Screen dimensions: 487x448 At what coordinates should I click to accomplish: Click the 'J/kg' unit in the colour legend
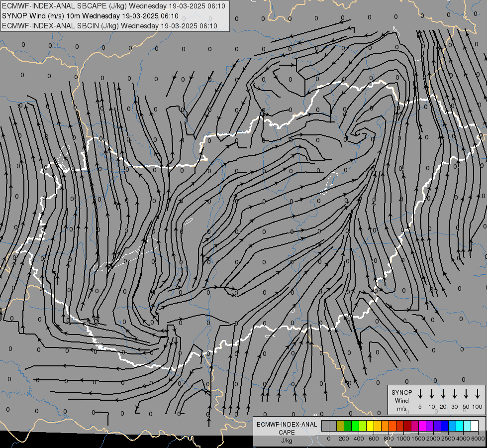tap(287, 441)
